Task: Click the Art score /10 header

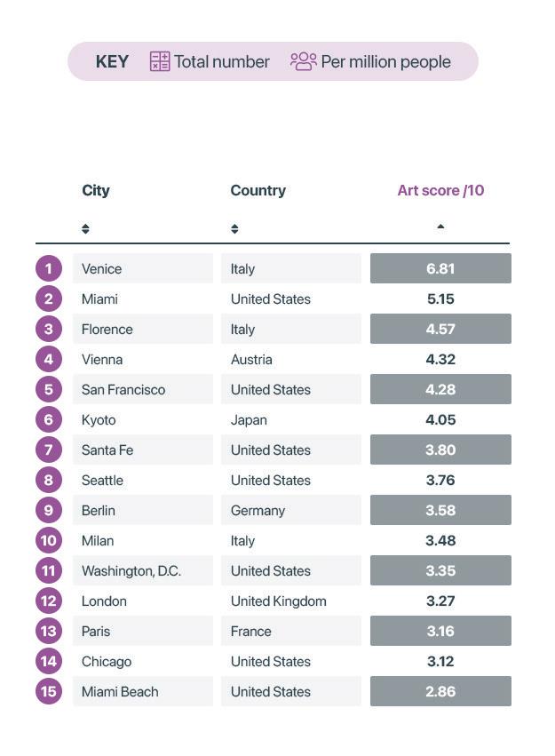Action: tap(440, 190)
